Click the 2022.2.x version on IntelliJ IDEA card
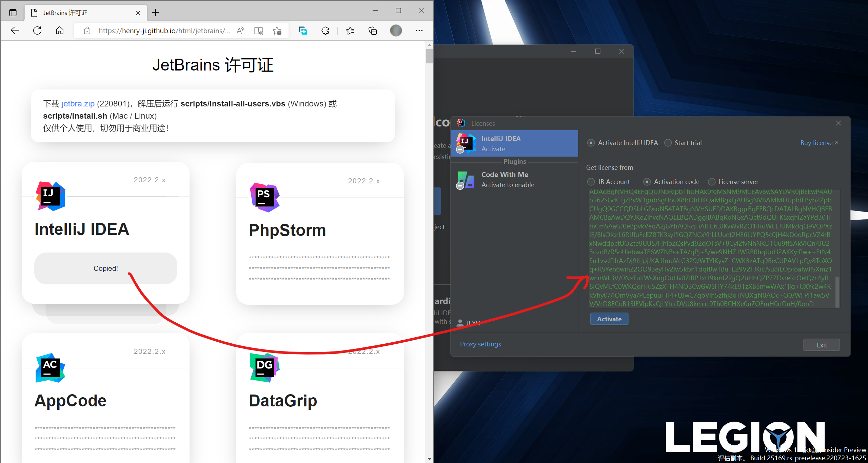The width and height of the screenshot is (868, 463). click(x=150, y=180)
